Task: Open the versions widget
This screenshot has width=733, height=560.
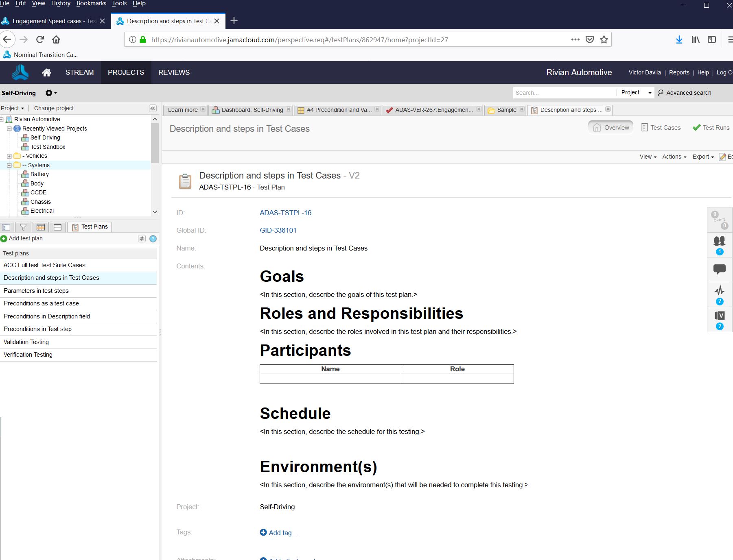Action: click(719, 320)
